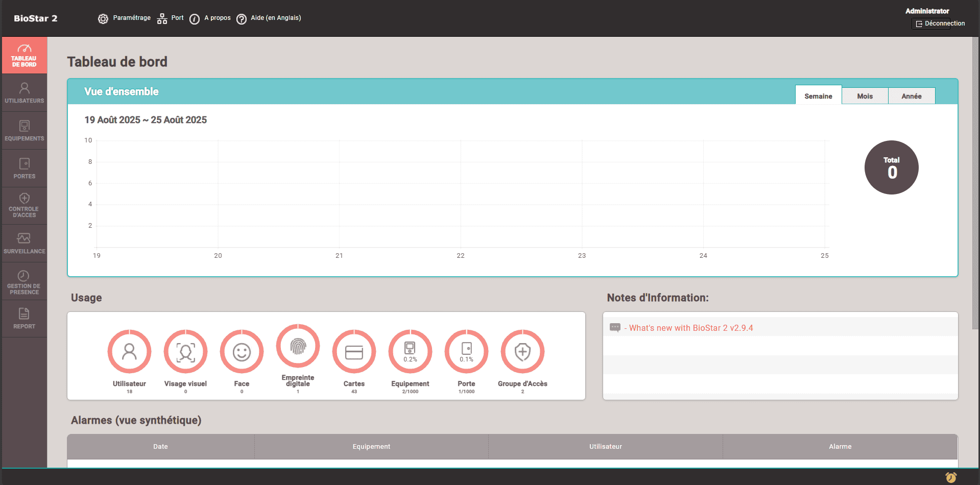Click the notification bell at bottom right
The height and width of the screenshot is (485, 980).
tap(951, 478)
